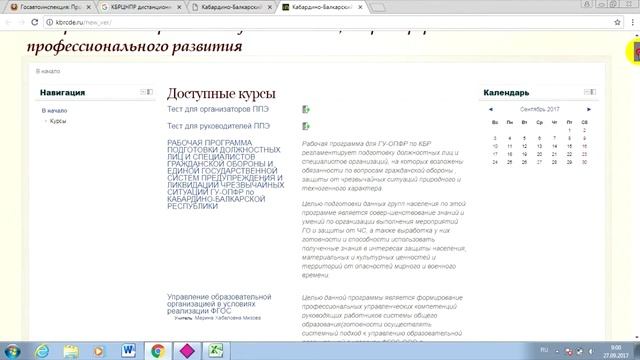640x360 pixels.
Task: Open volume control in system tray
Action: (591, 351)
